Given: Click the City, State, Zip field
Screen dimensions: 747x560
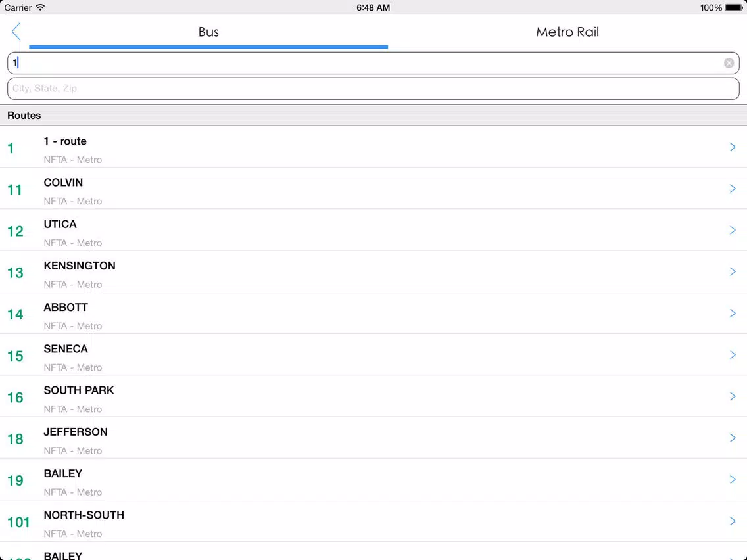Looking at the screenshot, I should [373, 89].
